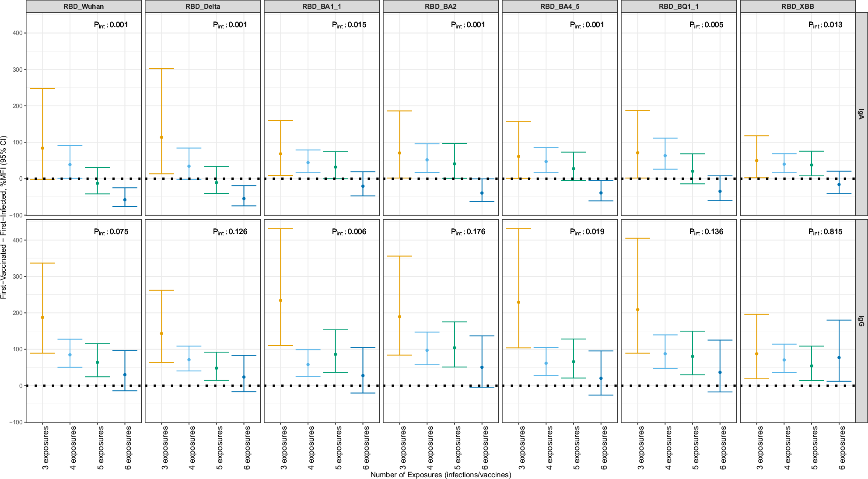Click 6 exposures axis label under RBD_Wuhan
This screenshot has height=479, width=868.
pos(128,448)
